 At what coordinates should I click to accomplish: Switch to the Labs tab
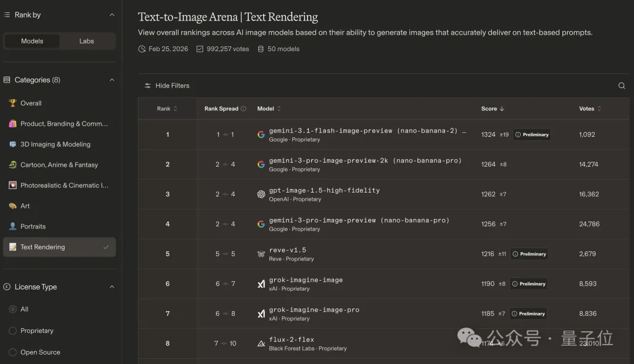(87, 41)
